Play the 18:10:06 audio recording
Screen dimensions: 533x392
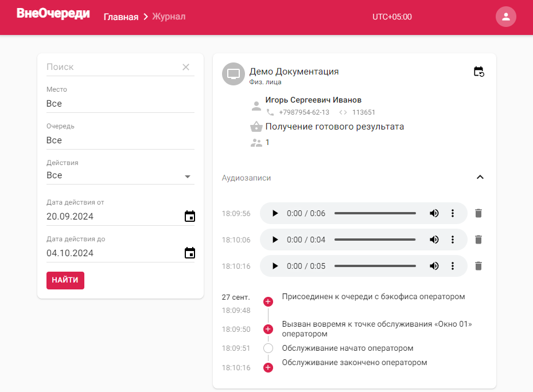coord(275,240)
